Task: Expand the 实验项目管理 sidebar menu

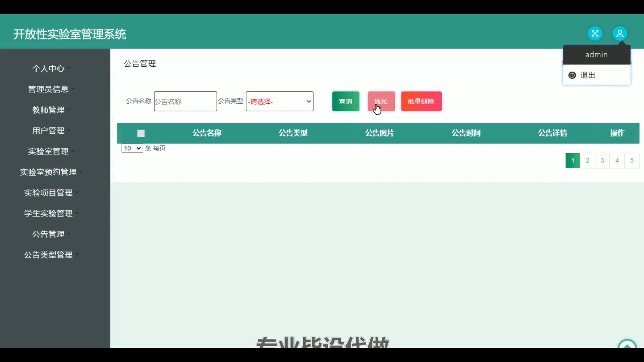Action: tap(51, 193)
